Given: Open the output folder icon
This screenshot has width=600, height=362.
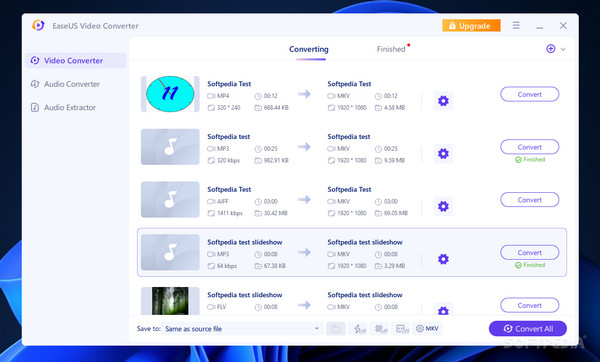Looking at the screenshot, I should 336,329.
